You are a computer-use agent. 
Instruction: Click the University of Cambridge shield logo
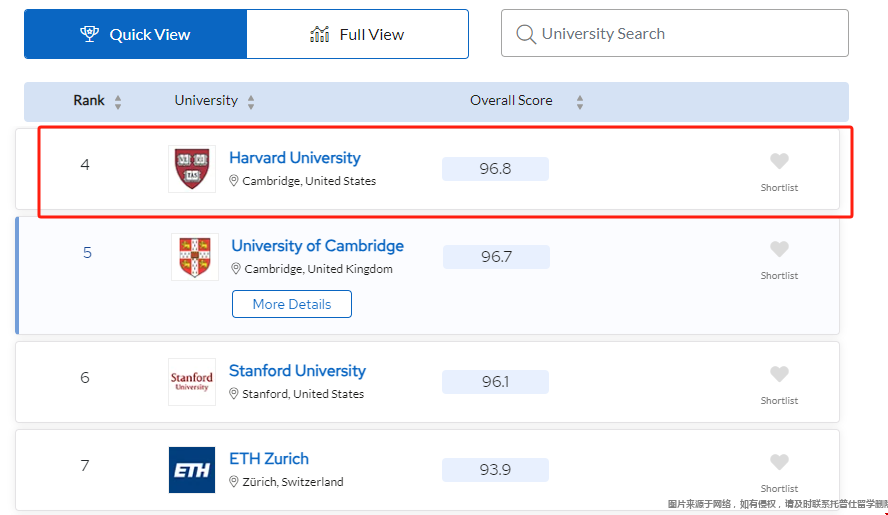(x=195, y=257)
